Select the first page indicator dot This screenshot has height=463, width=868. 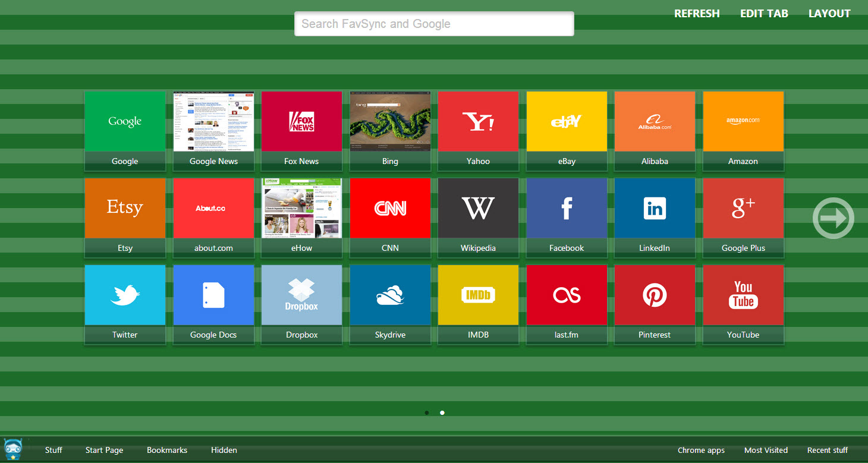(x=427, y=412)
